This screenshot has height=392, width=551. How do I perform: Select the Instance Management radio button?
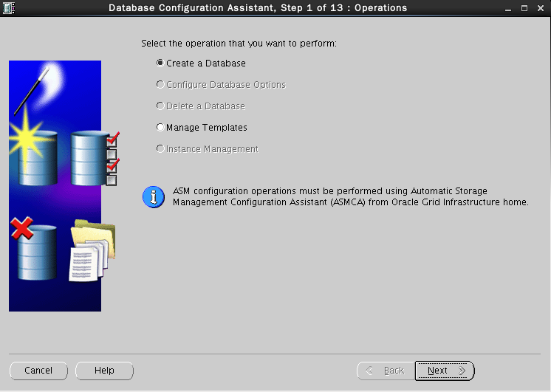point(160,149)
